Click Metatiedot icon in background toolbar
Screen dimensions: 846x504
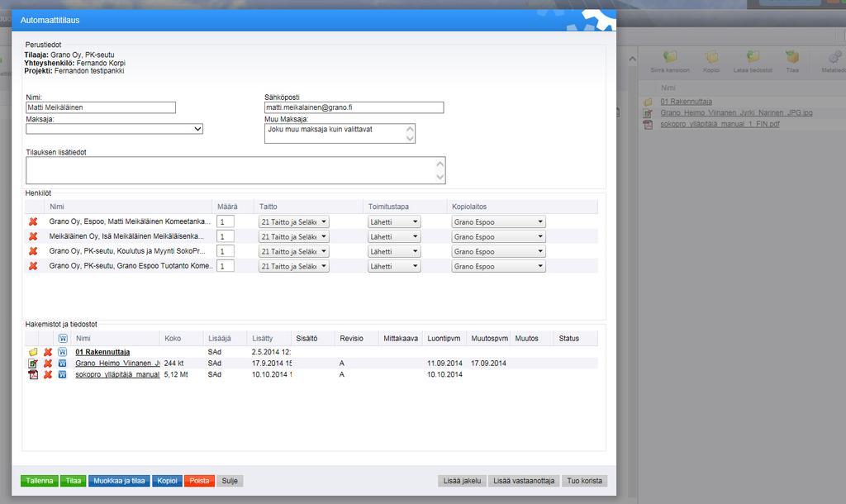[x=834, y=57]
